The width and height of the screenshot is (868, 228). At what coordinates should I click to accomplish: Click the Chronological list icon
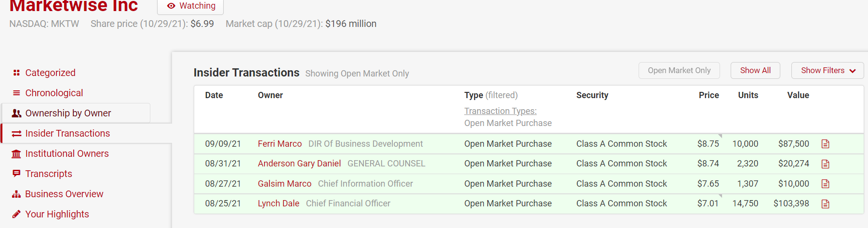pos(16,93)
